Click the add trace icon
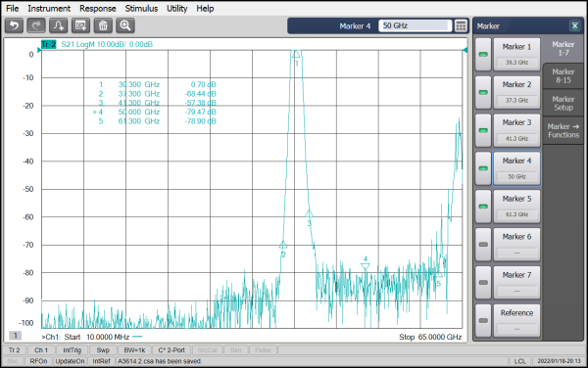 [x=59, y=25]
